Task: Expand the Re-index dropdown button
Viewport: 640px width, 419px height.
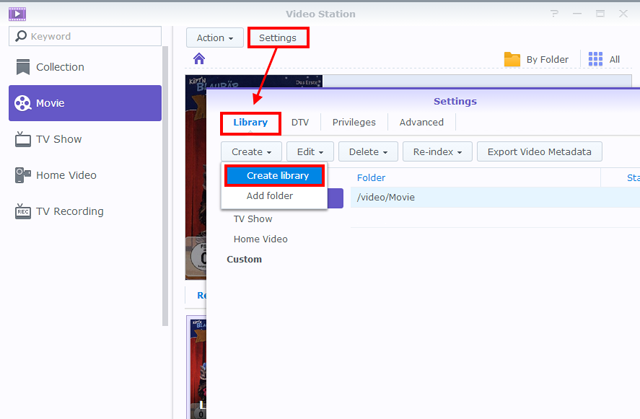Action: coord(438,152)
